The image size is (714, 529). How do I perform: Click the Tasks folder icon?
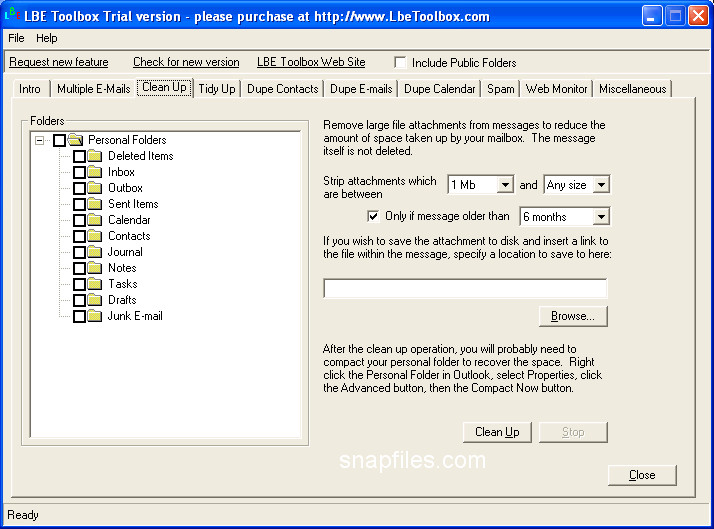(x=95, y=284)
